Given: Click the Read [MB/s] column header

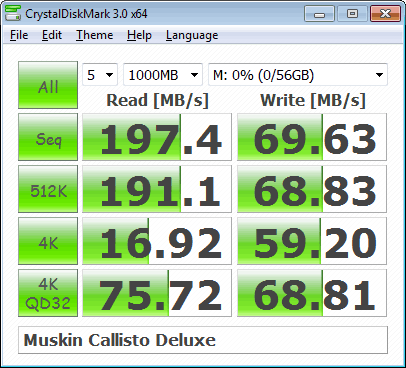Looking at the screenshot, I should tap(157, 100).
